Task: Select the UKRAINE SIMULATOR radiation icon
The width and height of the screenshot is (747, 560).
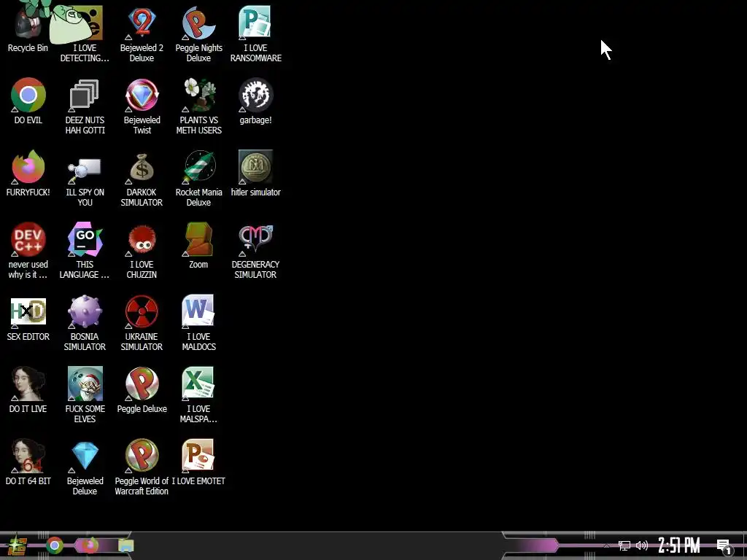Action: [x=142, y=311]
